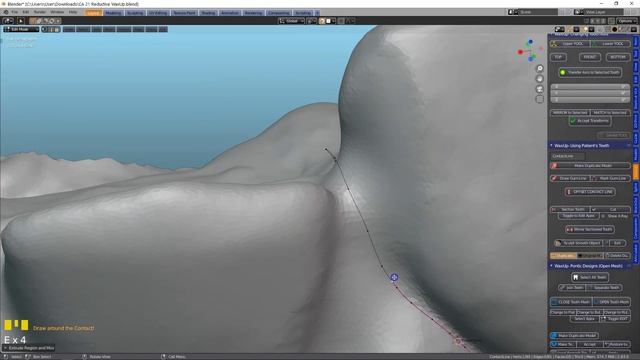Click the Make Duplicate Model icon under ContactLine
The width and height of the screenshot is (640, 360).
(554, 166)
